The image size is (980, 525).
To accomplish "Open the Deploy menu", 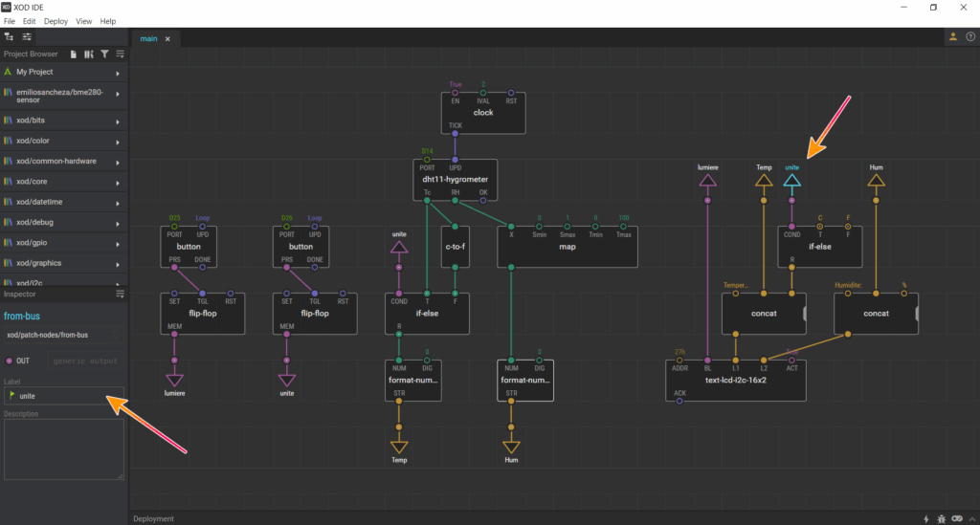I will tap(56, 21).
